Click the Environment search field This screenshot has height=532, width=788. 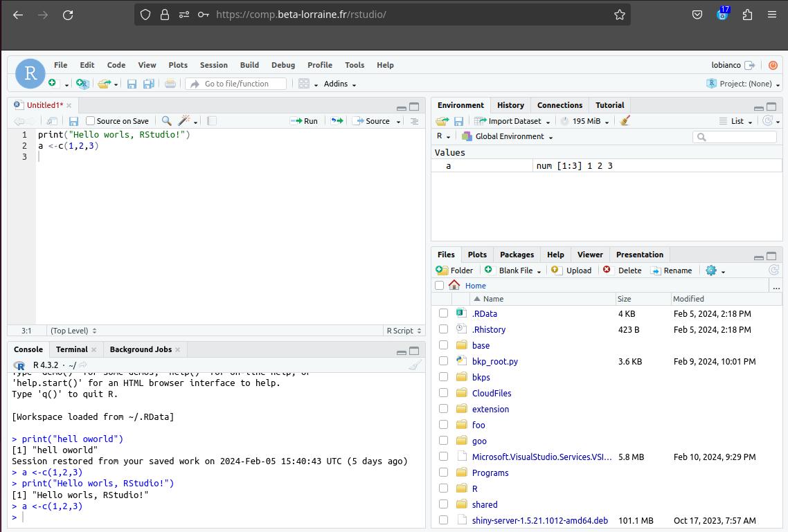(x=734, y=136)
